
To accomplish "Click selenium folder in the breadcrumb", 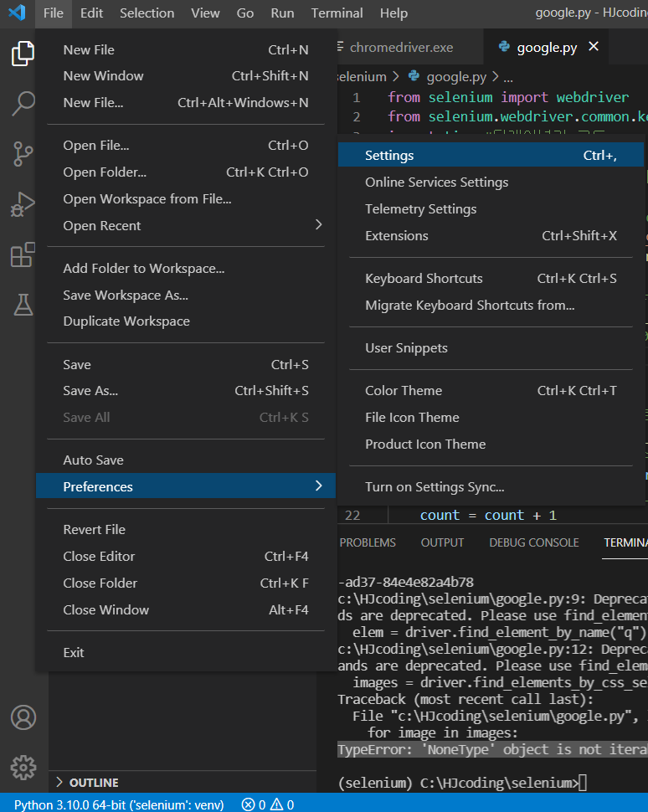I will pyautogui.click(x=362, y=77).
